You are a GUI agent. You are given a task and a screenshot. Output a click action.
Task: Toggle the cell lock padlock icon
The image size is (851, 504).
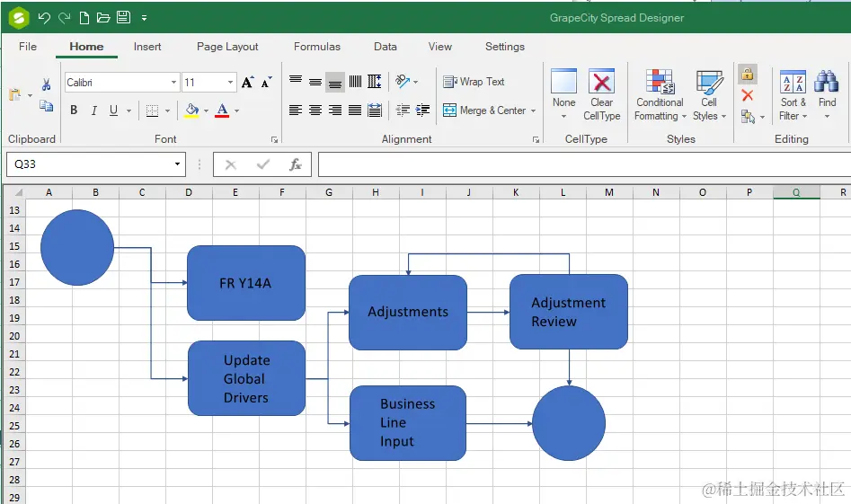point(748,74)
